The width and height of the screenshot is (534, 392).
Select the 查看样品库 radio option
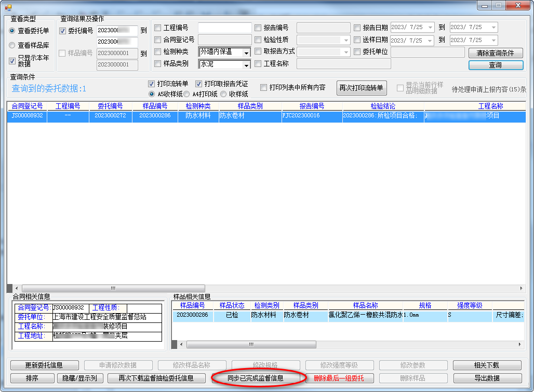click(12, 45)
